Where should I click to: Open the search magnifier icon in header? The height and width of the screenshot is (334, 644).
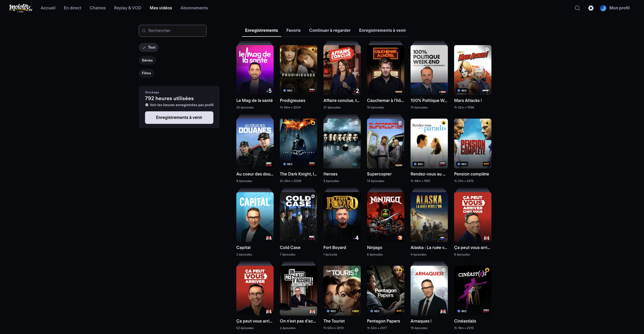click(577, 8)
